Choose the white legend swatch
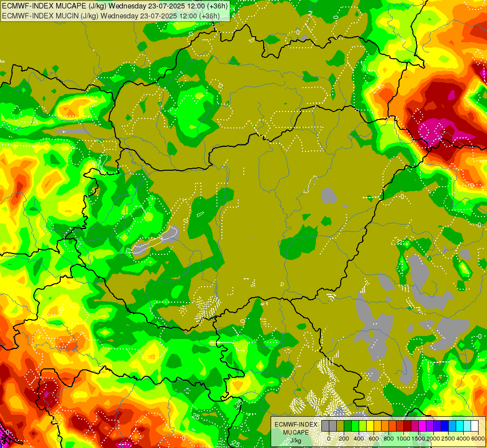The image size is (487, 448). click(x=475, y=426)
